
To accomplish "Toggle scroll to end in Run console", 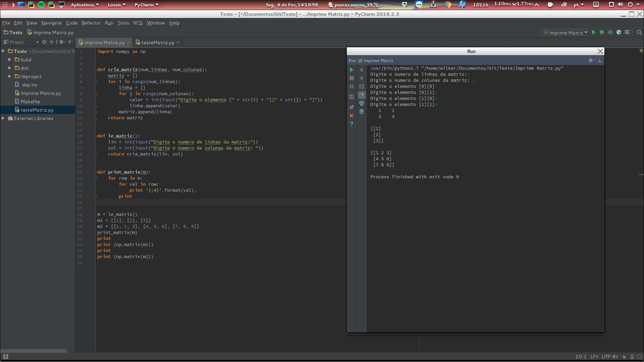I will click(x=362, y=95).
